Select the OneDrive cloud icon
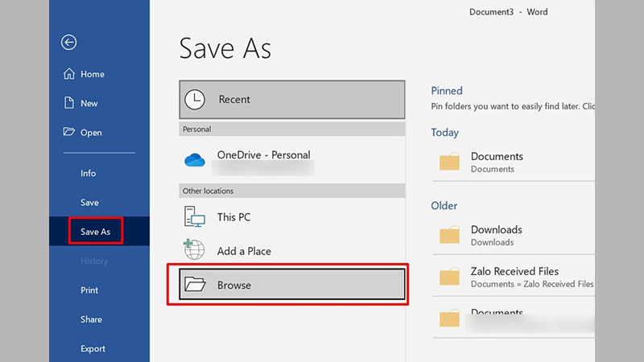This screenshot has height=362, width=644. pyautogui.click(x=195, y=160)
